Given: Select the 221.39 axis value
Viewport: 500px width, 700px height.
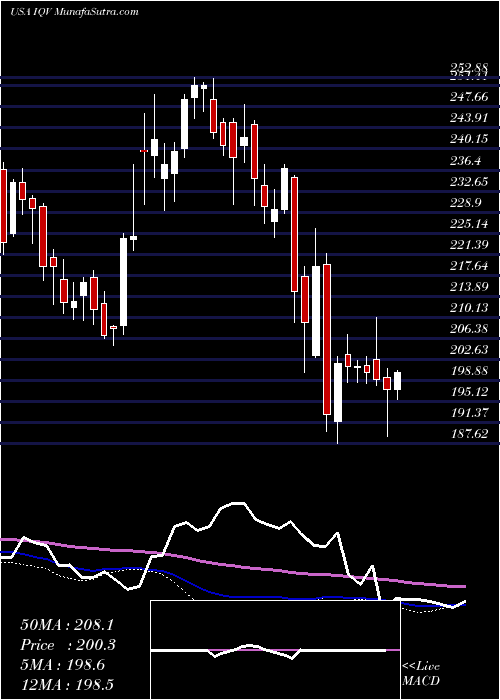Looking at the screenshot, I should tap(469, 245).
